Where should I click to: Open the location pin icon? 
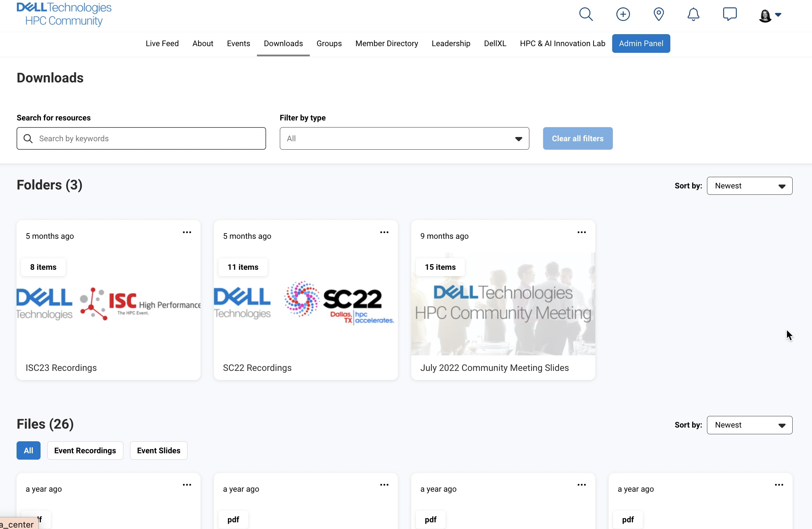[658, 14]
